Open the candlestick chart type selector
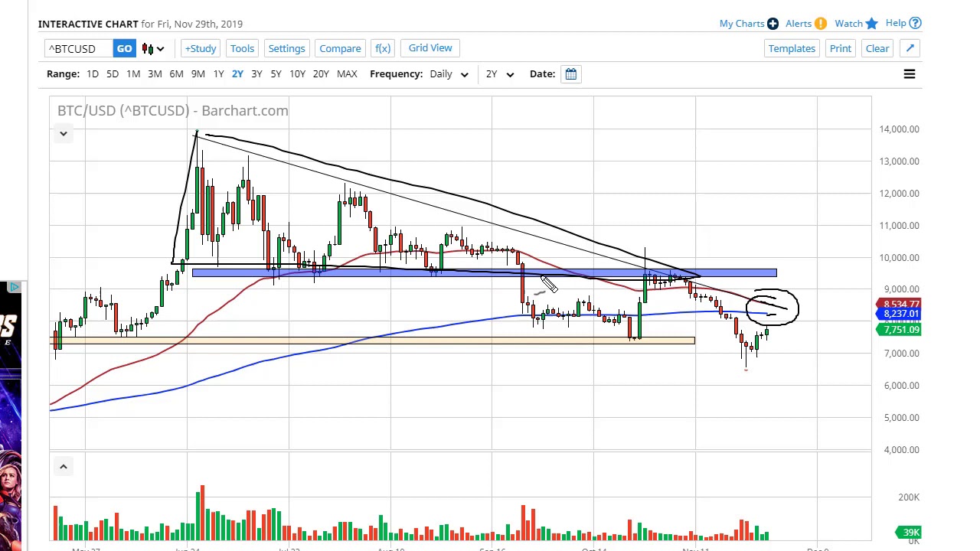 (153, 48)
